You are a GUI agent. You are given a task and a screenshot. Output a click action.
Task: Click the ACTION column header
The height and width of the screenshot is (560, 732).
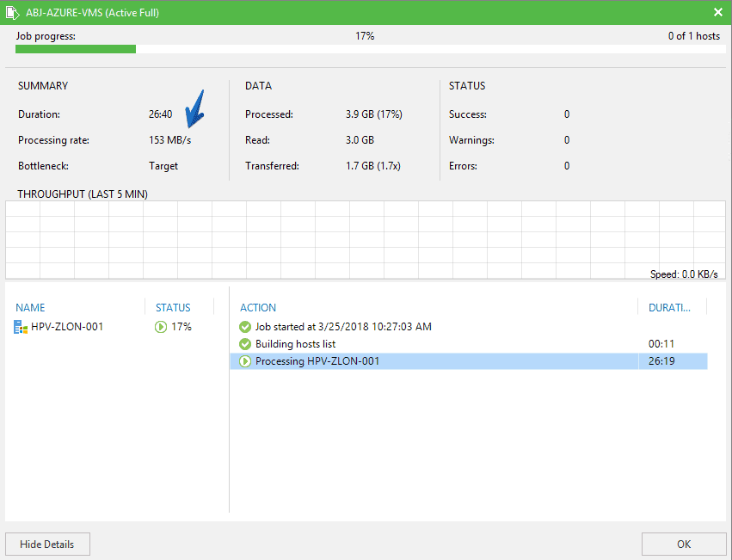click(x=258, y=307)
